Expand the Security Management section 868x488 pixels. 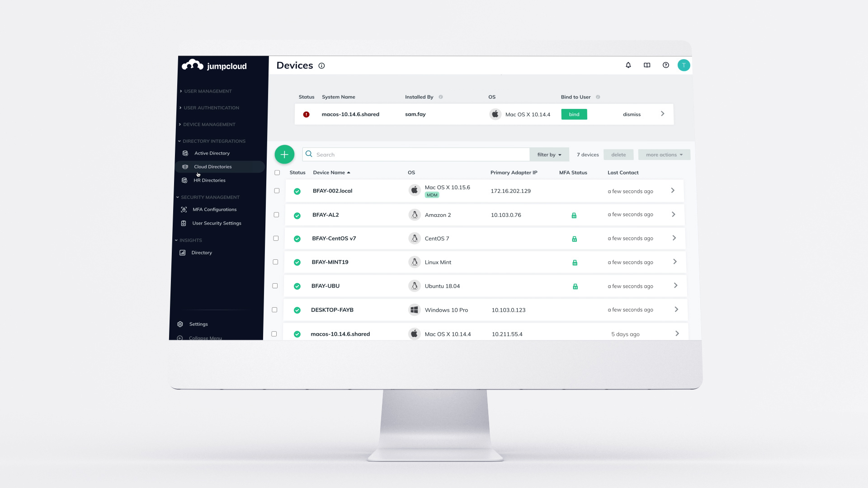(x=210, y=197)
